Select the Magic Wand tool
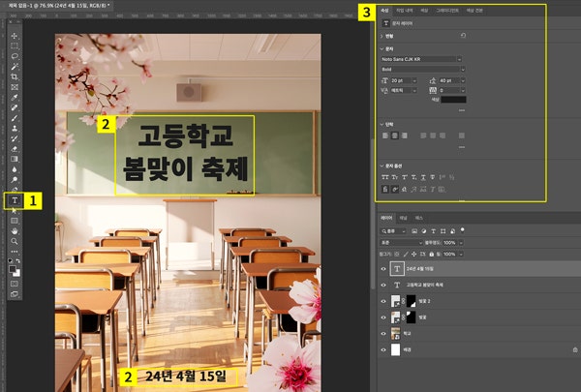The width and height of the screenshot is (581, 392). pos(15,67)
